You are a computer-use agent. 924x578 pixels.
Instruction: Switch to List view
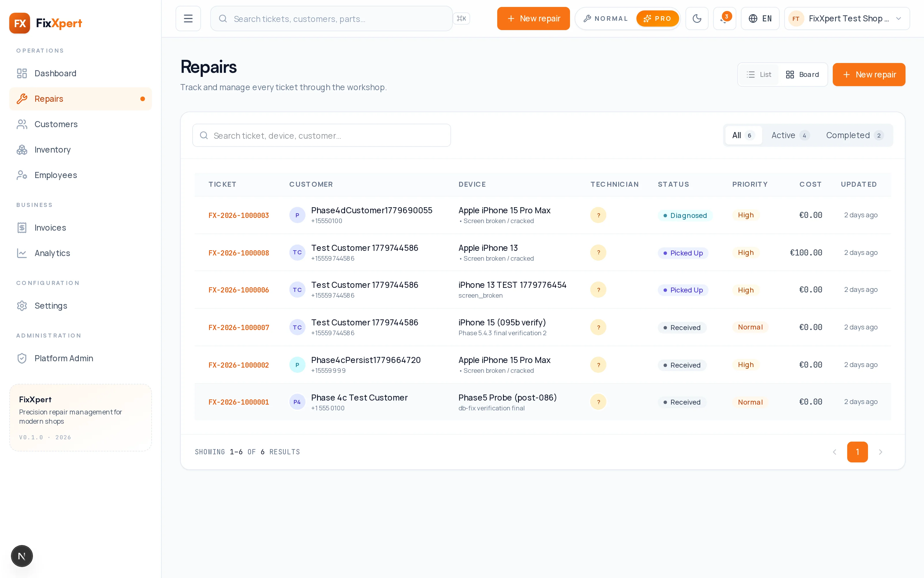759,75
